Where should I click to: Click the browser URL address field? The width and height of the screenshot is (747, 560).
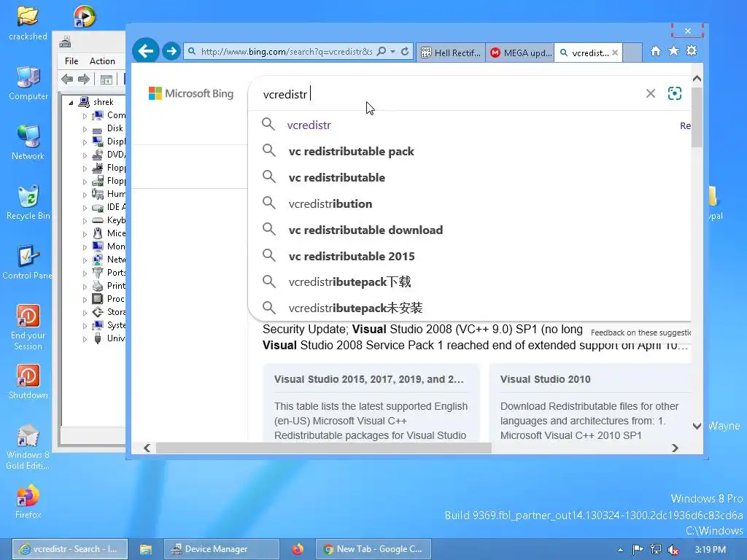pos(286,52)
